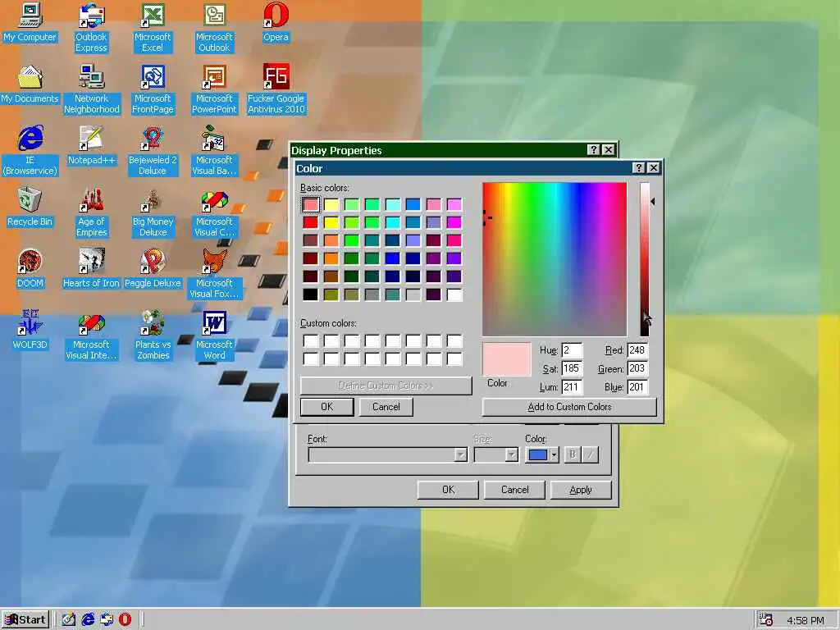Click Internet Explorer quick launch icon

point(88,619)
